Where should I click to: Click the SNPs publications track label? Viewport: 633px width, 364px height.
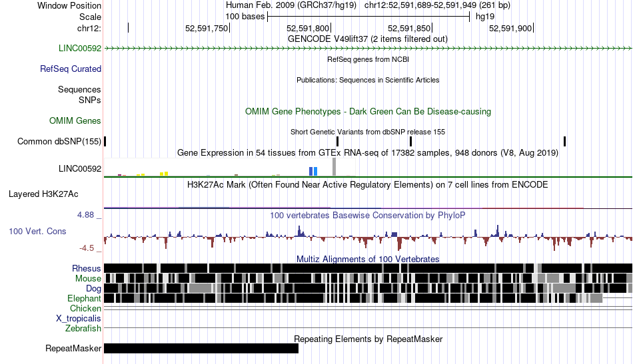(90, 100)
